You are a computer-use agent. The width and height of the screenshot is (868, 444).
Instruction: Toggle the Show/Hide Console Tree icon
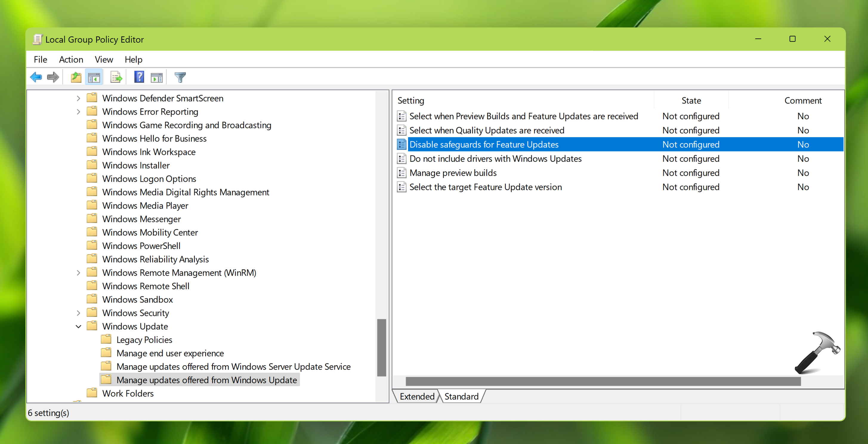tap(94, 77)
